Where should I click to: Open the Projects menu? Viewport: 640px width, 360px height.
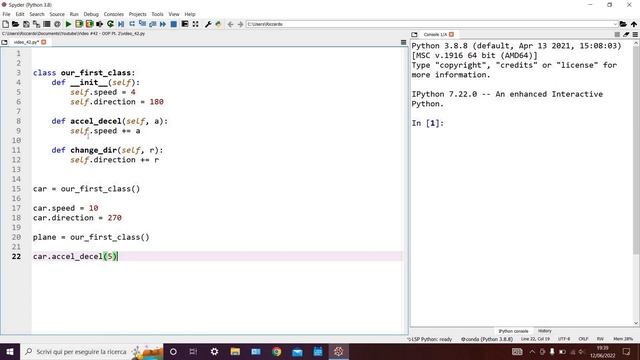point(138,14)
